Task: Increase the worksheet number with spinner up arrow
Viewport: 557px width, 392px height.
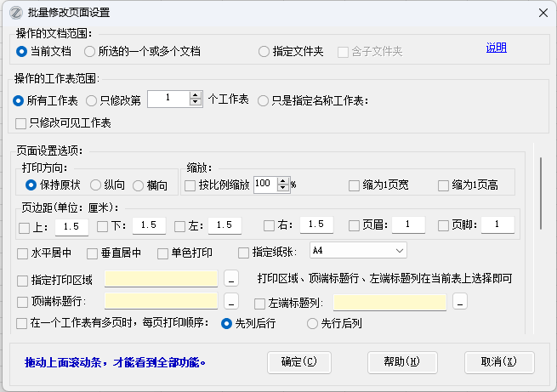Action: click(x=196, y=96)
